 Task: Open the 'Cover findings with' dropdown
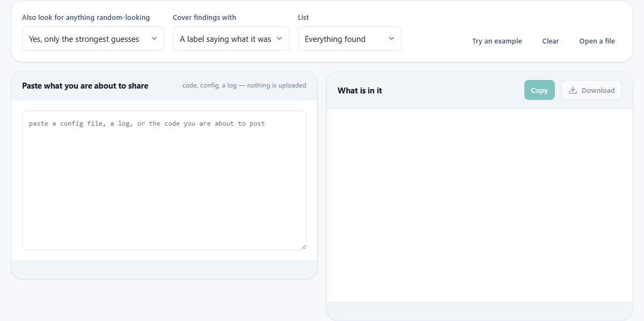(231, 39)
